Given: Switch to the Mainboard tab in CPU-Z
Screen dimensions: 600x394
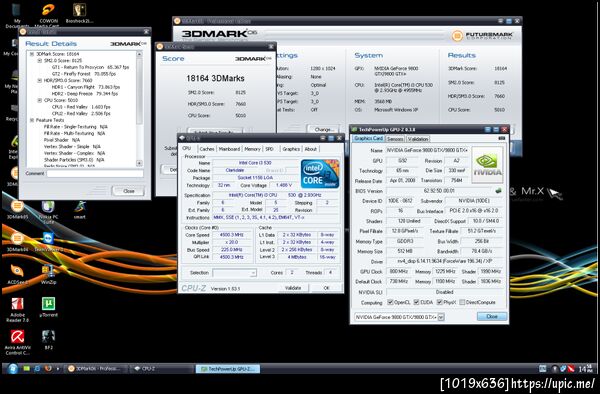Looking at the screenshot, I should coord(229,149).
